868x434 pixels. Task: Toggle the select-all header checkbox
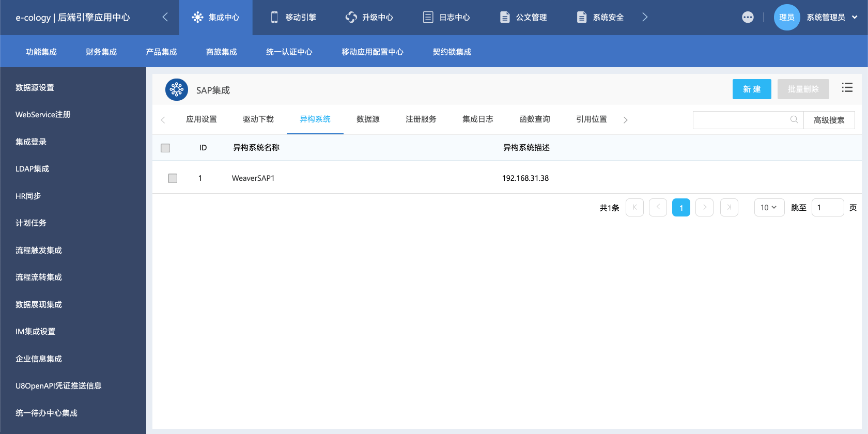pyautogui.click(x=165, y=148)
